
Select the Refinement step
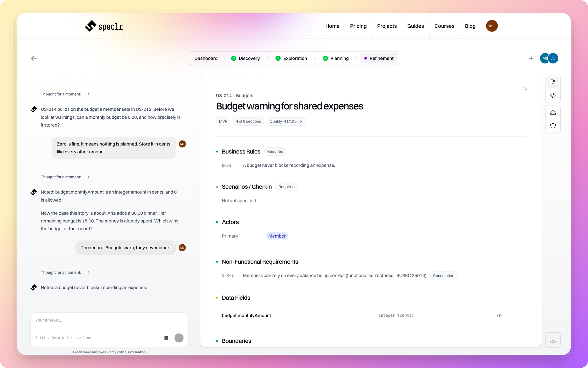click(x=379, y=58)
